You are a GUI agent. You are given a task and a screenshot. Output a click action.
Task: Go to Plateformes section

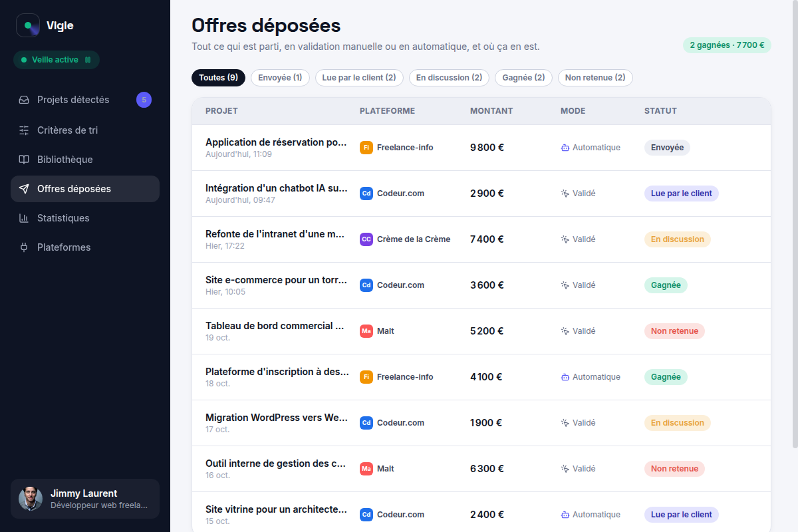85,247
